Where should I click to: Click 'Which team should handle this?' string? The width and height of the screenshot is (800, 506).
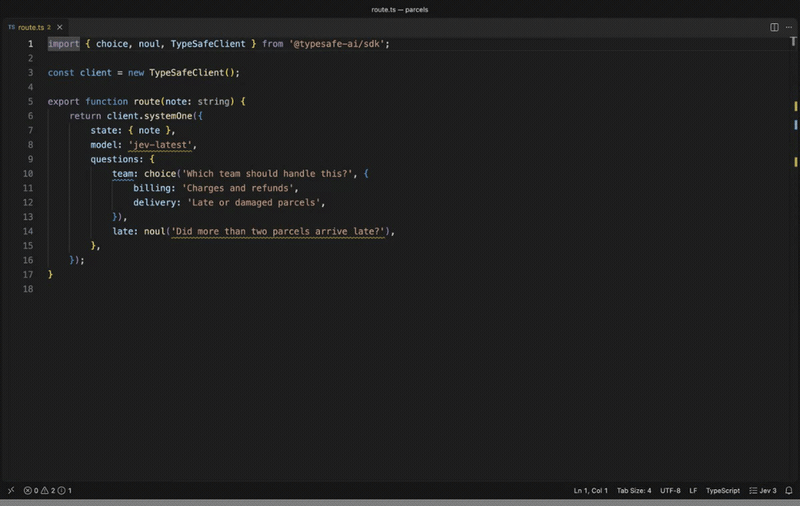pyautogui.click(x=267, y=173)
